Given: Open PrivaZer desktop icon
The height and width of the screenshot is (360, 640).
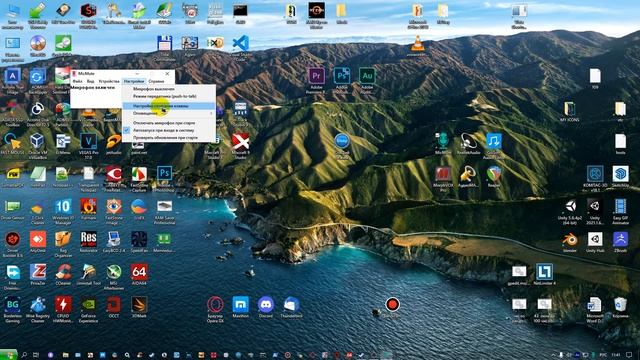Looking at the screenshot, I should click(x=38, y=272).
